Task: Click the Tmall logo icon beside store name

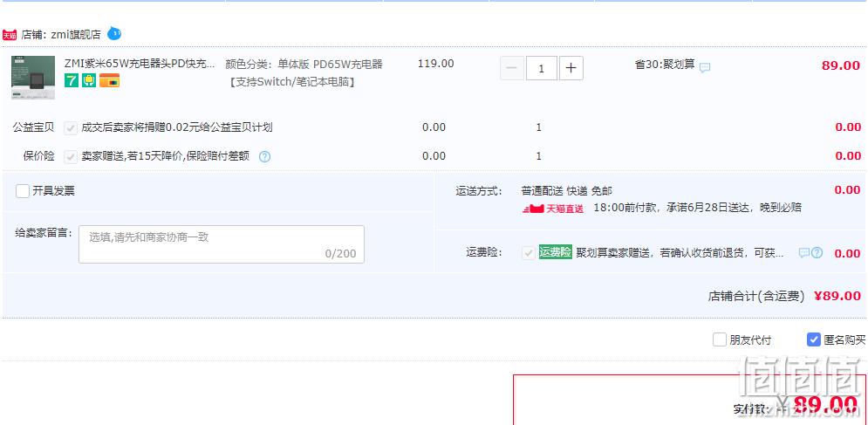Action: (x=10, y=35)
